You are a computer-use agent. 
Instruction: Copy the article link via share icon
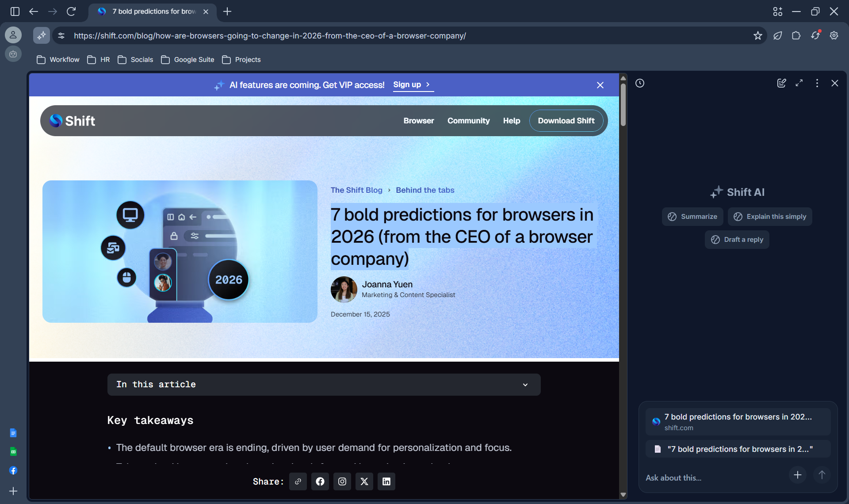point(298,481)
